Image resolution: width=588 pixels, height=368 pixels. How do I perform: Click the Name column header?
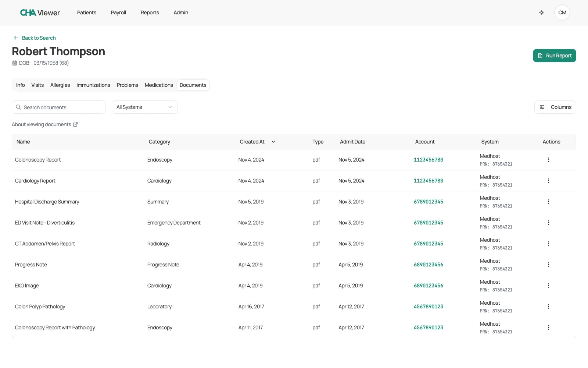(x=23, y=142)
